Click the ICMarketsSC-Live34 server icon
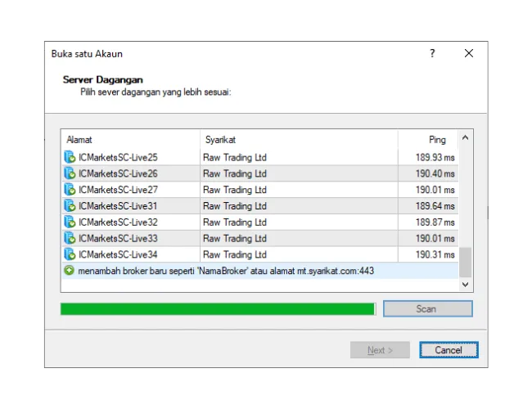 point(70,254)
